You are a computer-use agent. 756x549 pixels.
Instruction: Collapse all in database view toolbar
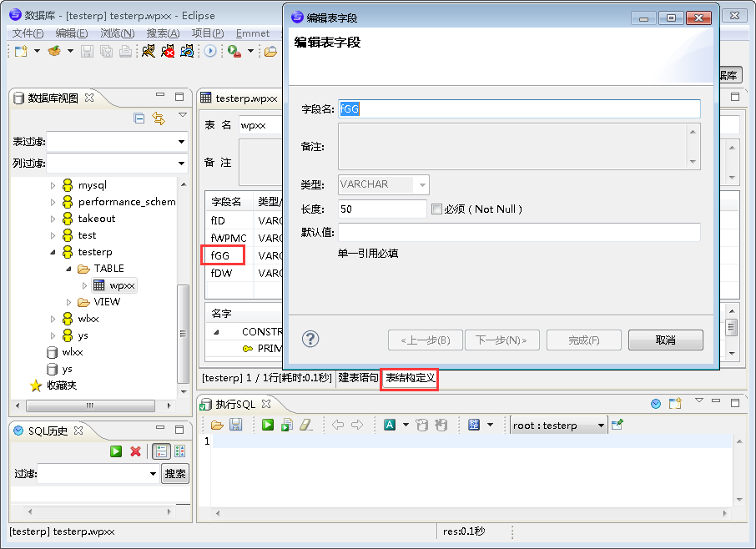point(139,118)
